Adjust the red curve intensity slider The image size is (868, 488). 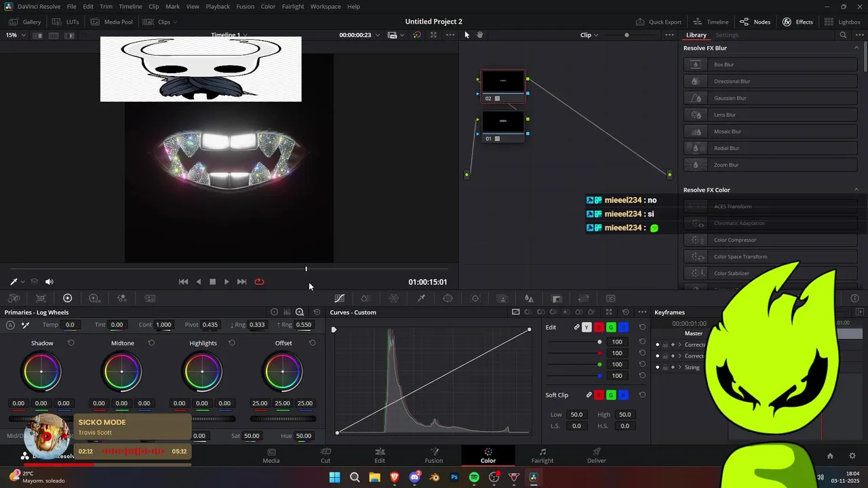click(x=575, y=353)
